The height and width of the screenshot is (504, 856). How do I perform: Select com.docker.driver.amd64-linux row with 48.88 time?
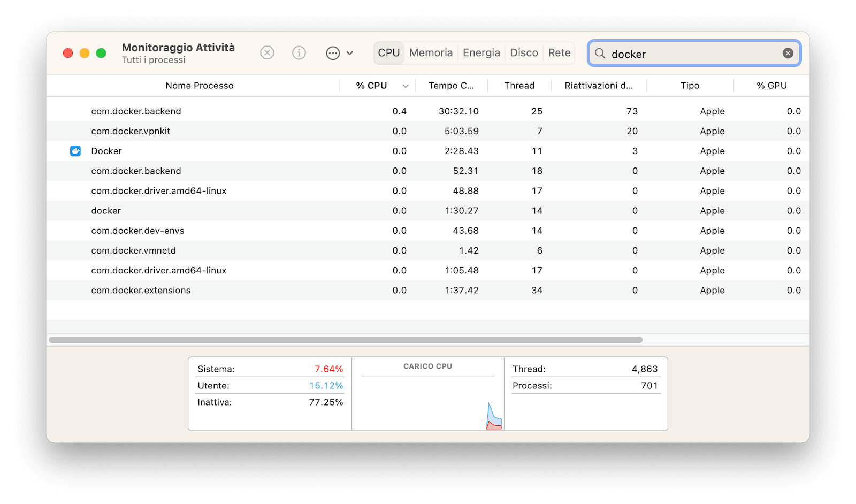click(428, 191)
